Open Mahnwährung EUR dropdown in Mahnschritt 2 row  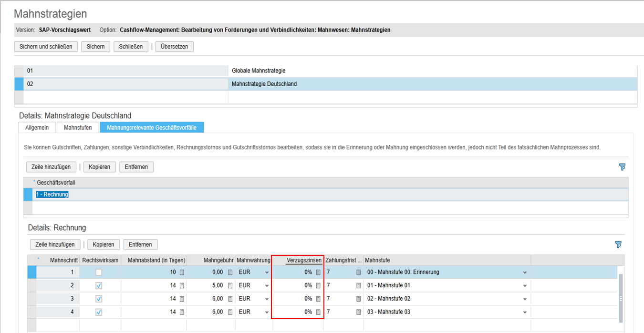(x=267, y=286)
